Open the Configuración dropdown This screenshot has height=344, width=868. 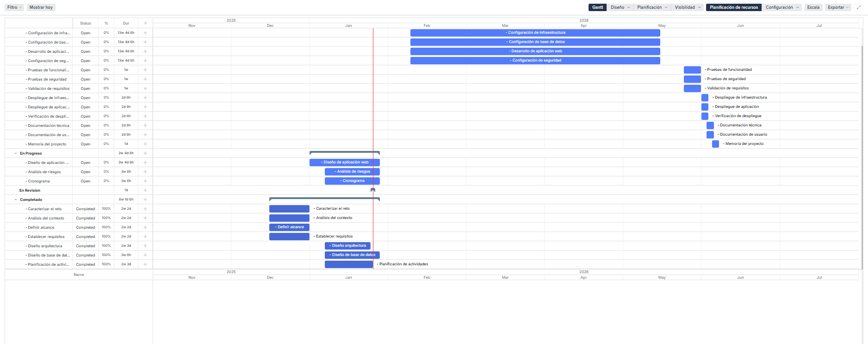782,7
